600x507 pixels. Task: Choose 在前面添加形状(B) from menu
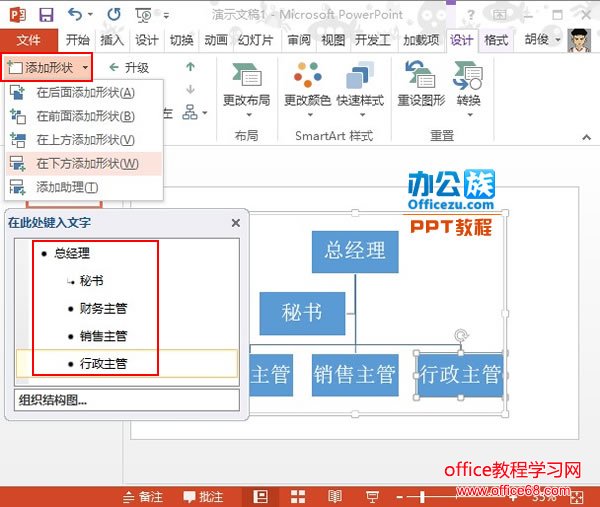(x=84, y=116)
